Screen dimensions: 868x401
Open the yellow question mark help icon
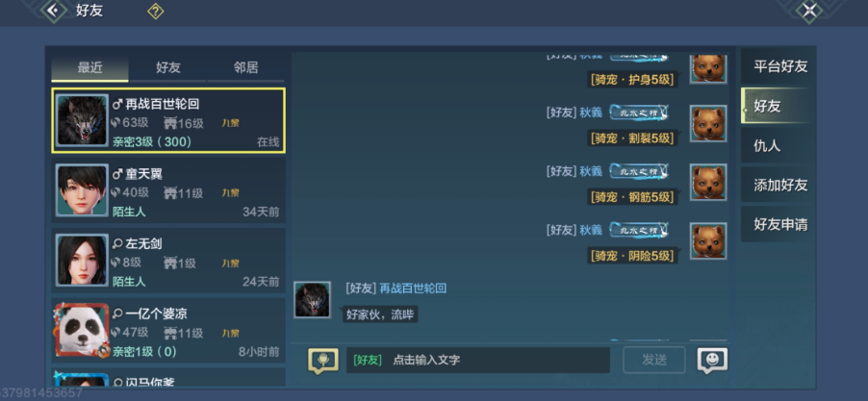click(x=155, y=12)
